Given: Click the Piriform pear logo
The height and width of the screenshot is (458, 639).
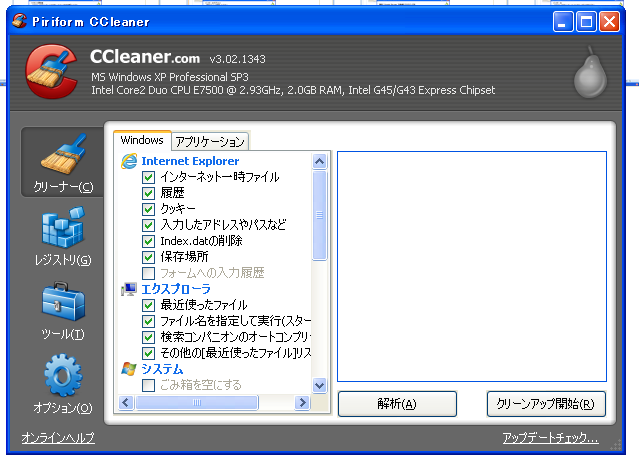Looking at the screenshot, I should (x=590, y=73).
